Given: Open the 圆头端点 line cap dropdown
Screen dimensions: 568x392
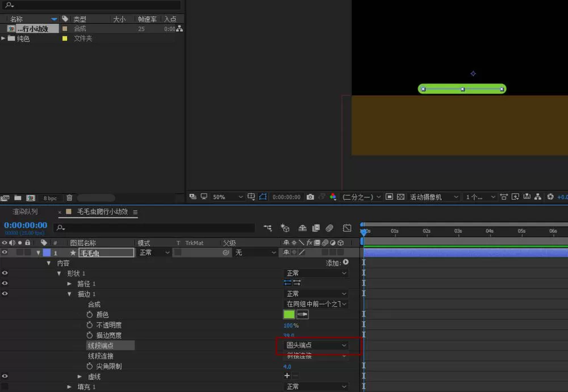Looking at the screenshot, I should pos(316,345).
